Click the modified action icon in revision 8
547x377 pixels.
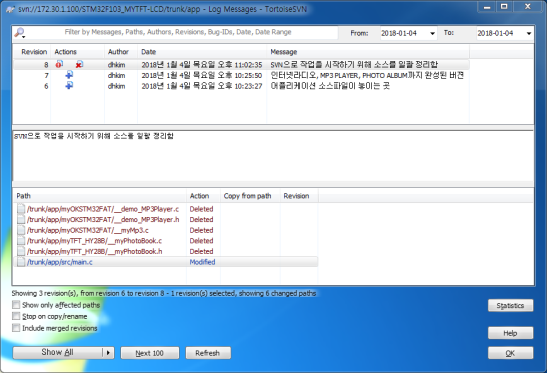tap(59, 64)
